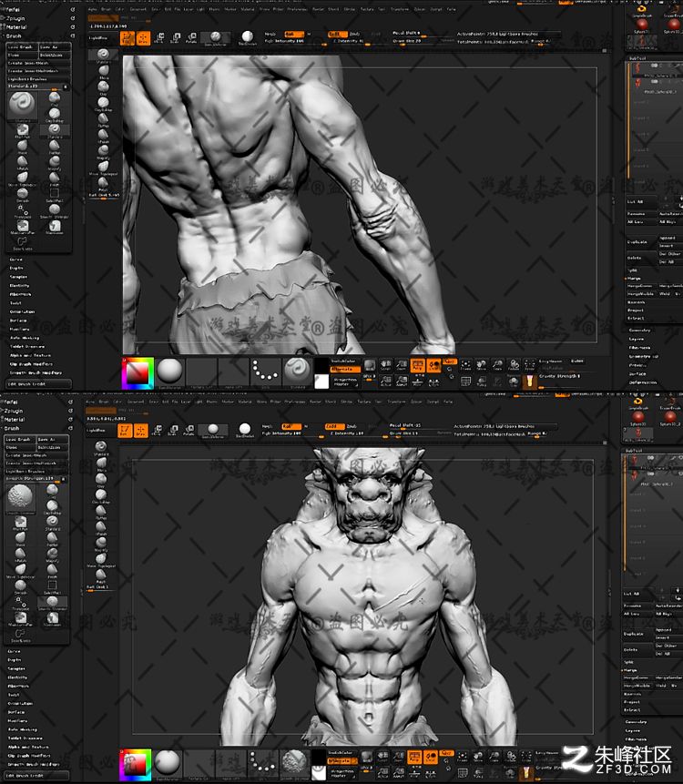Adjust the Focal Shift slider in upper window

[423, 34]
